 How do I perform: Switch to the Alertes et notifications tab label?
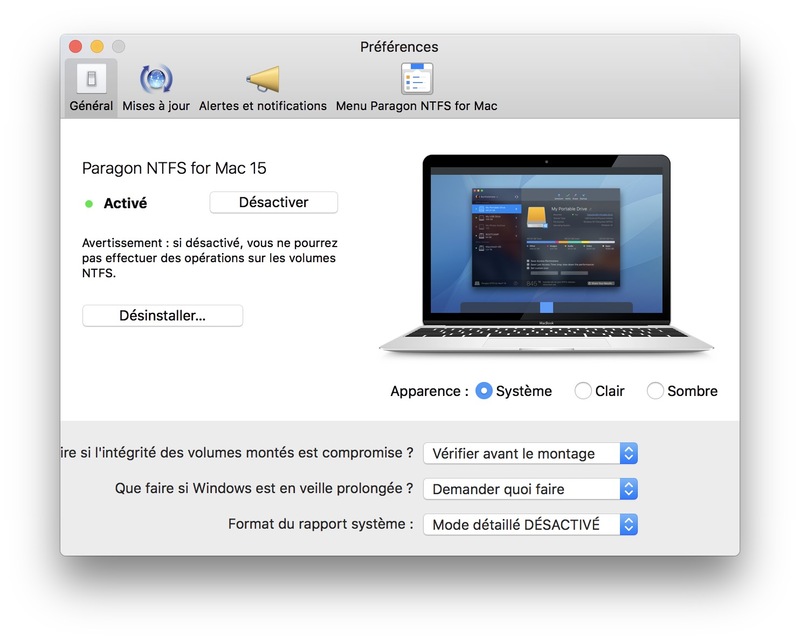(x=263, y=106)
